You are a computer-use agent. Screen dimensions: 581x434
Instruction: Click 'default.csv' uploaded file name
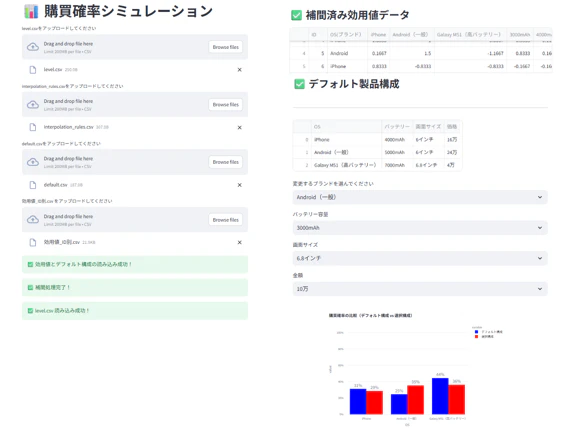pos(56,185)
